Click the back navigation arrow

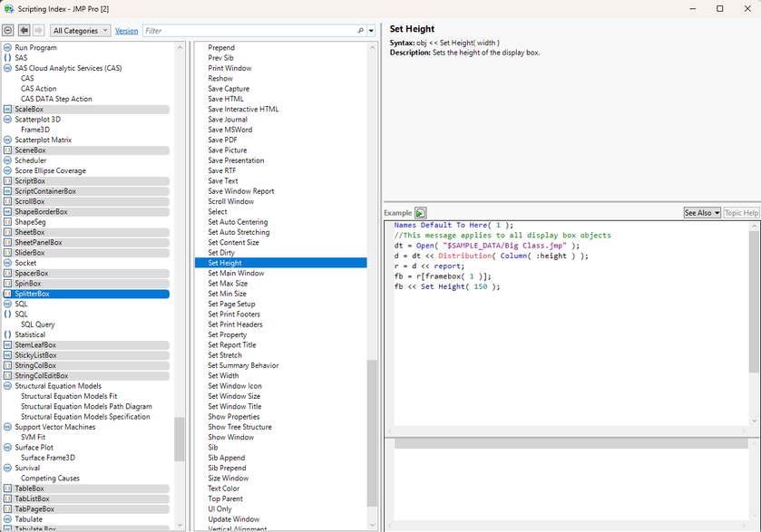click(24, 30)
